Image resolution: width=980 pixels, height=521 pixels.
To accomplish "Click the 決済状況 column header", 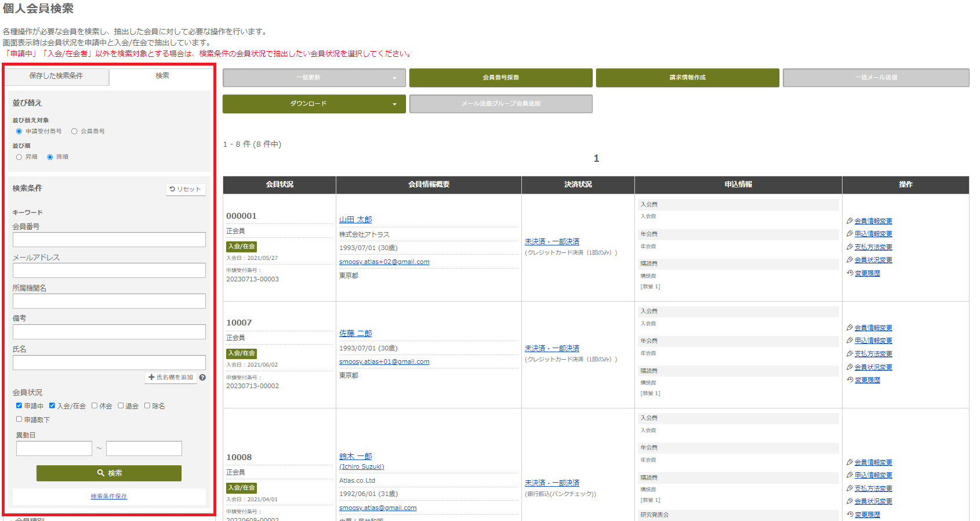I will pyautogui.click(x=578, y=184).
